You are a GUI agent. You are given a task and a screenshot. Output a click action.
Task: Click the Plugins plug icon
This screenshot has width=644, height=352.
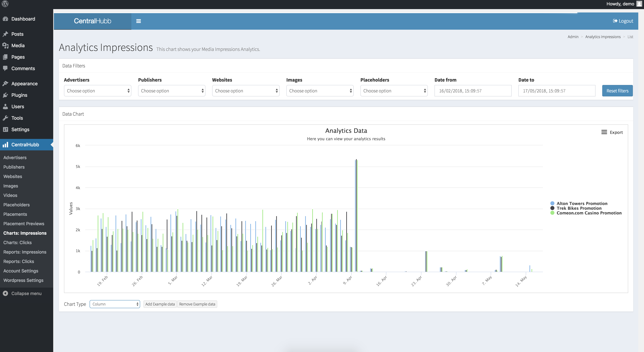click(x=5, y=95)
